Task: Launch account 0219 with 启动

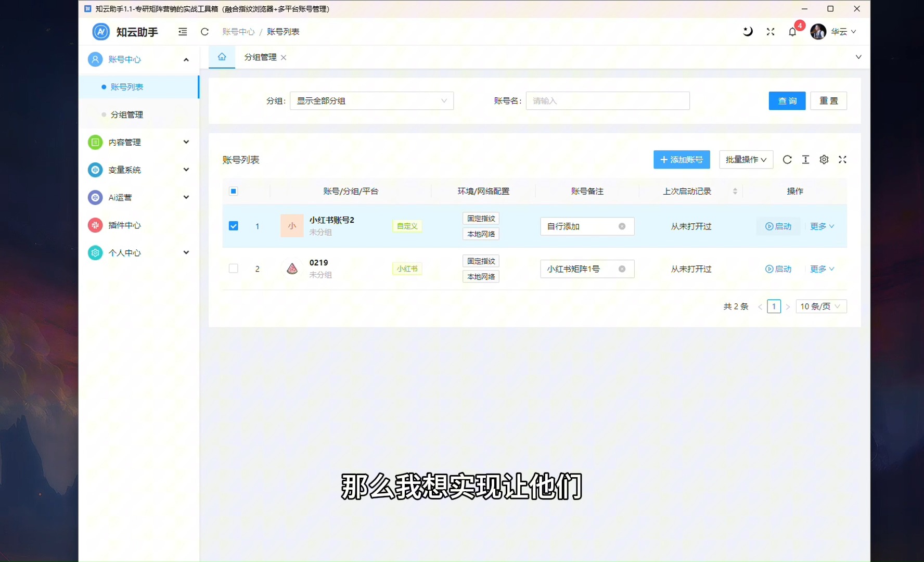Action: 778,269
